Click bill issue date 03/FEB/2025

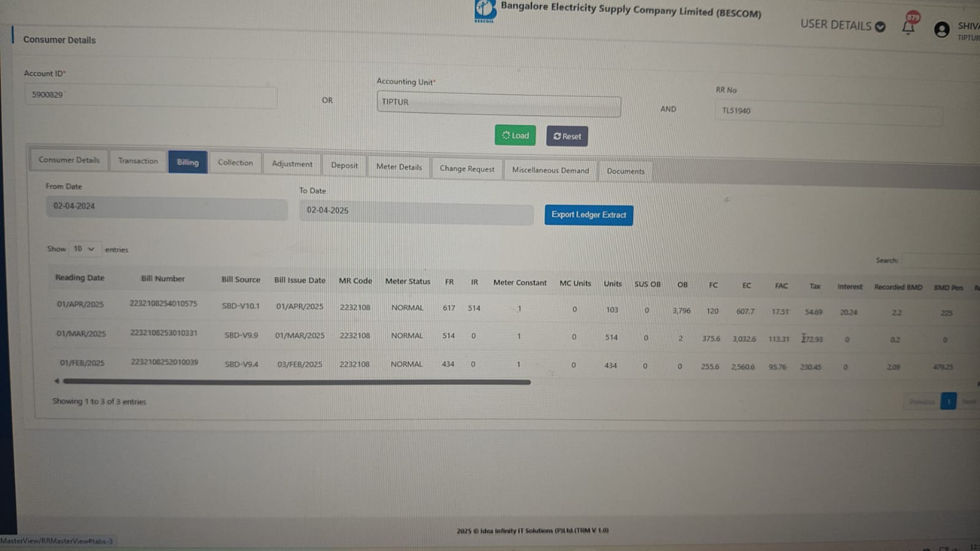(300, 365)
